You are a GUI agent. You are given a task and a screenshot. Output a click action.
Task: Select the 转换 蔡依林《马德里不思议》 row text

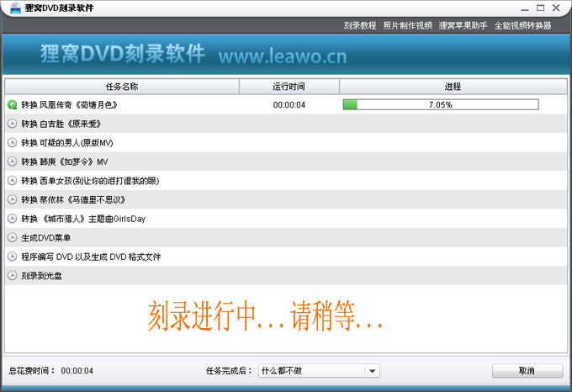tap(73, 199)
